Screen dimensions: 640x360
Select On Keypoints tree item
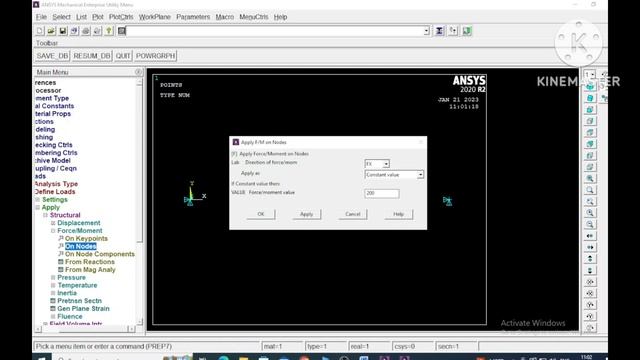pyautogui.click(x=86, y=238)
